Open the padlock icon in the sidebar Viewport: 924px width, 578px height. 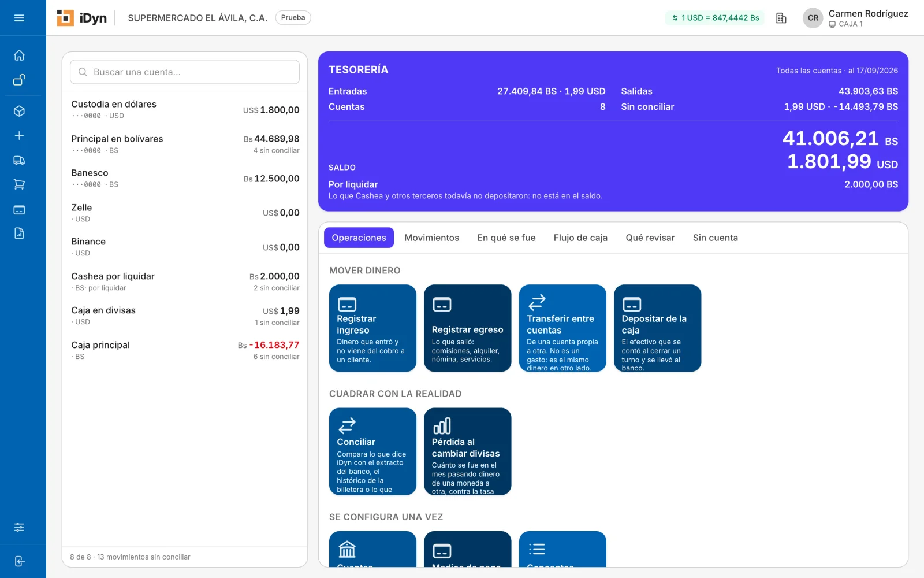[19, 80]
